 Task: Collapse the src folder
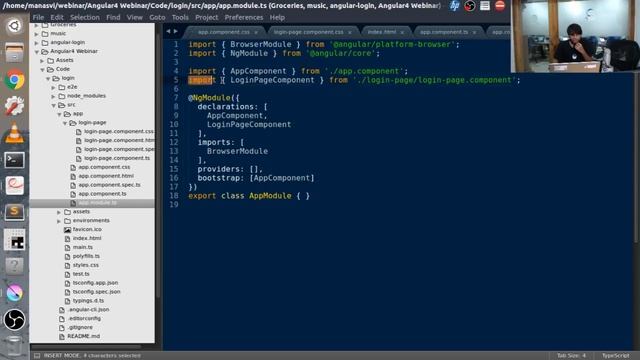[53, 105]
